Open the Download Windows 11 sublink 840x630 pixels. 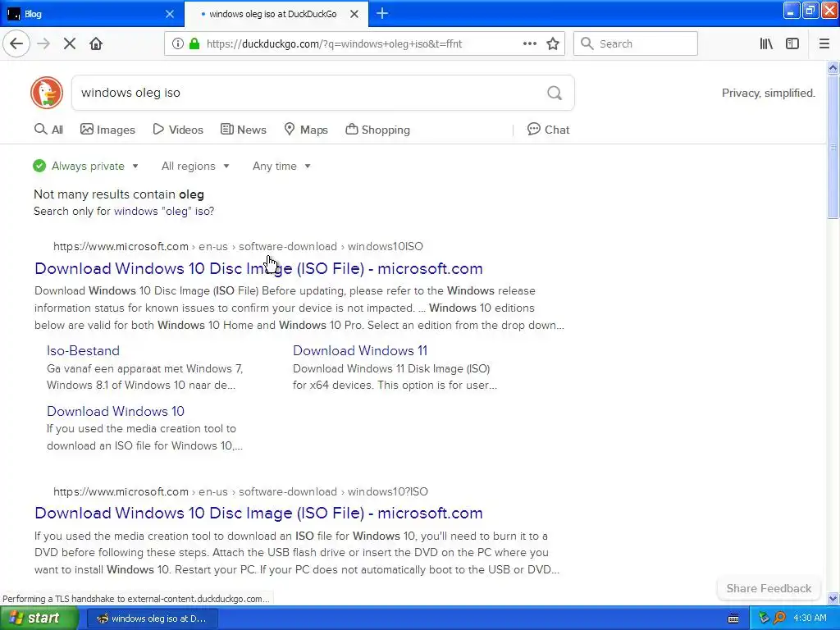360,350
